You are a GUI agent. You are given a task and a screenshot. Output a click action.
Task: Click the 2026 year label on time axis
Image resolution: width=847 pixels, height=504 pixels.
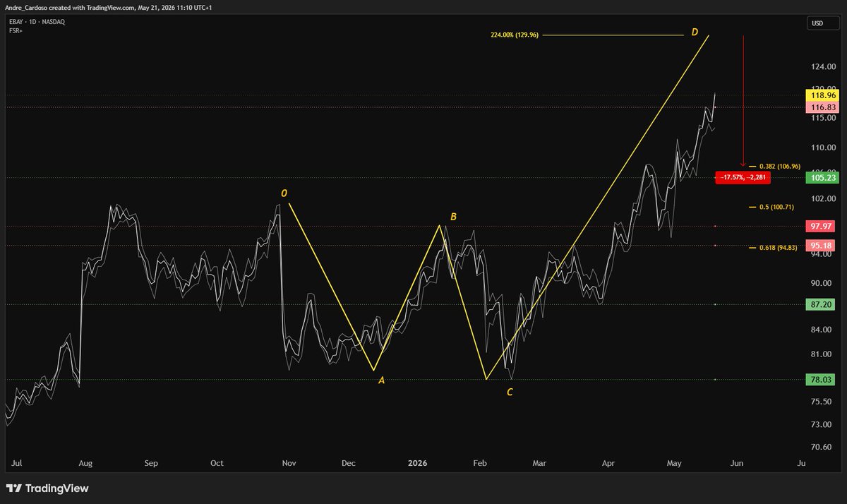(x=418, y=464)
